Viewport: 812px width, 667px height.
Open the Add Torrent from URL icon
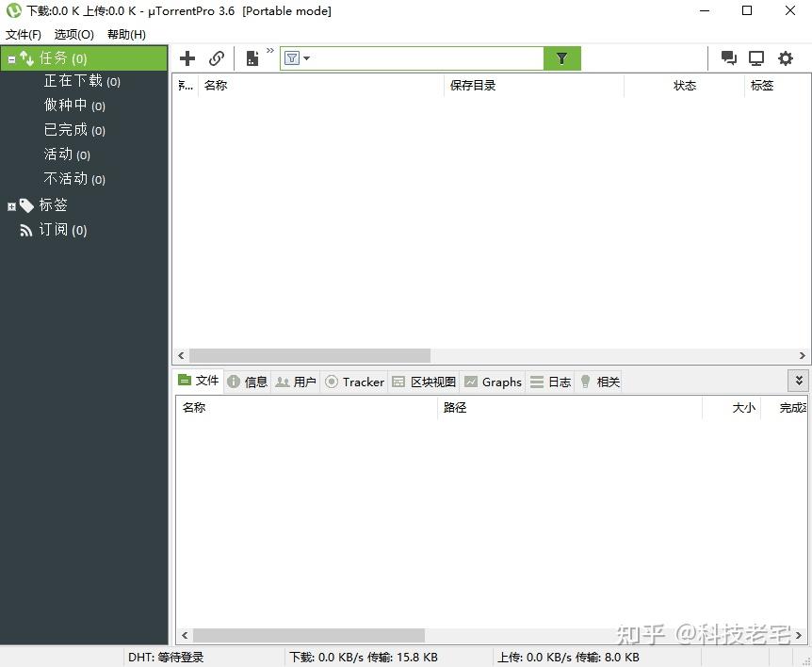217,57
